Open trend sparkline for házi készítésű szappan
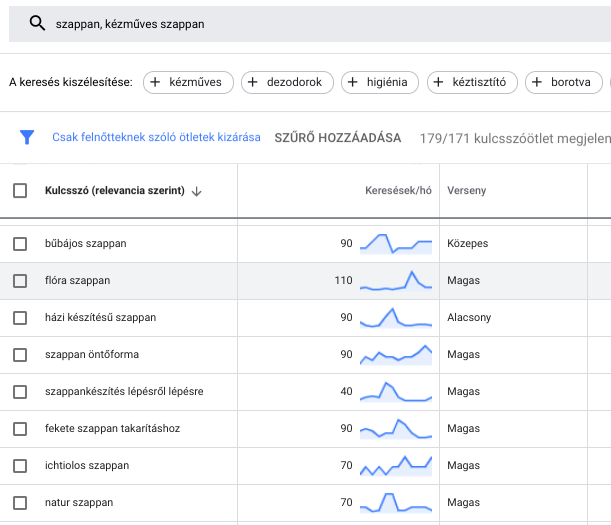The image size is (611, 525). [x=396, y=318]
